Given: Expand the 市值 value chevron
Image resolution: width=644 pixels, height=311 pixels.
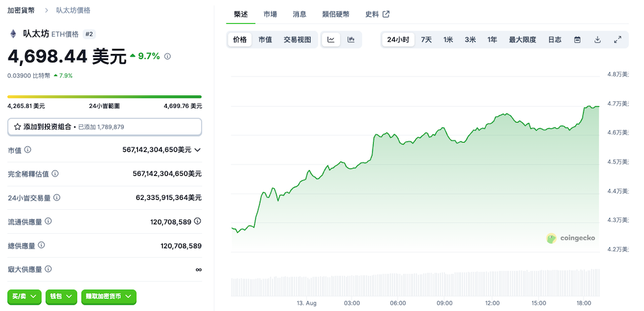Looking at the screenshot, I should click(x=197, y=150).
